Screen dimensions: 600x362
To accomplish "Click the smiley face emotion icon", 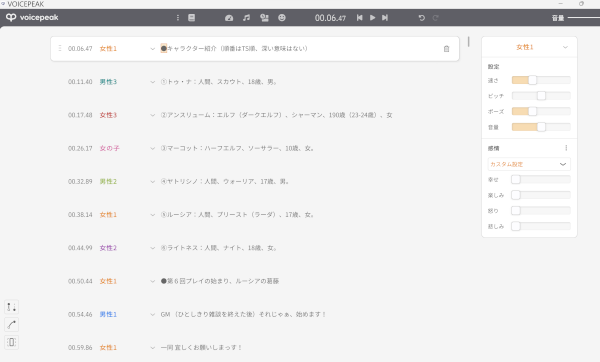I will coord(282,18).
